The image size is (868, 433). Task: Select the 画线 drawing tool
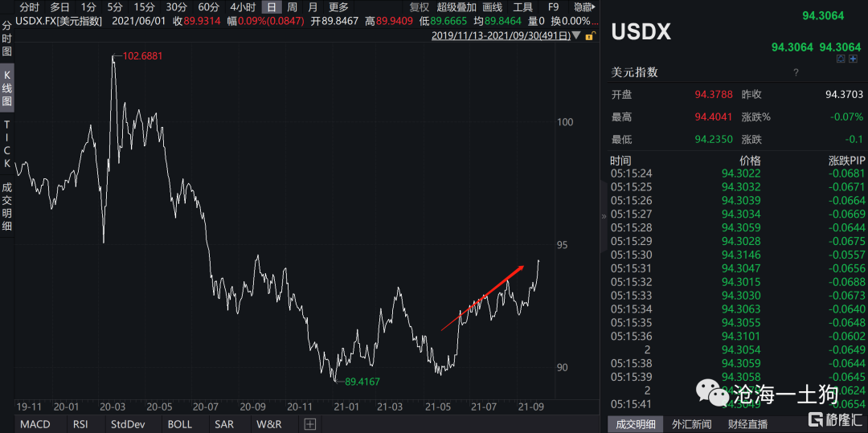pos(492,7)
